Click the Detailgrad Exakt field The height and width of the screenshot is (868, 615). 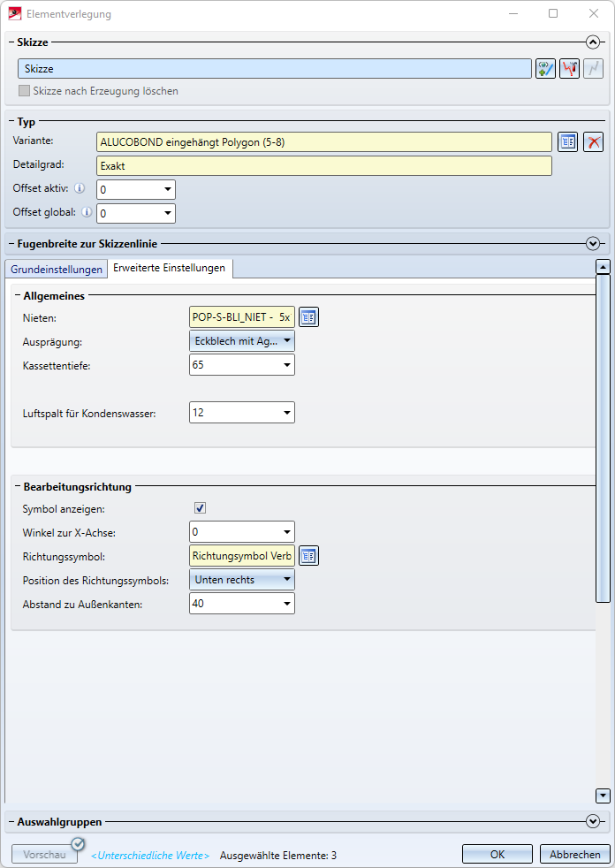(x=323, y=166)
